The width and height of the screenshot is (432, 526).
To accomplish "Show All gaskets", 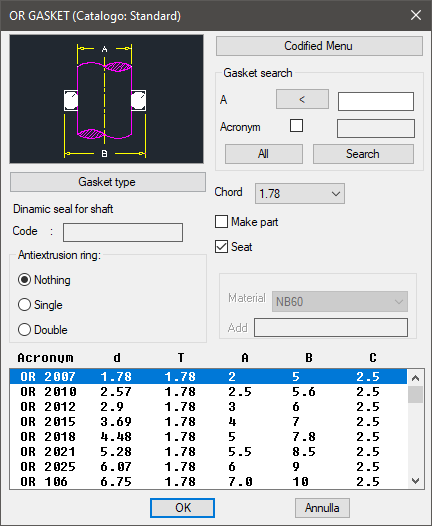I will coord(264,154).
